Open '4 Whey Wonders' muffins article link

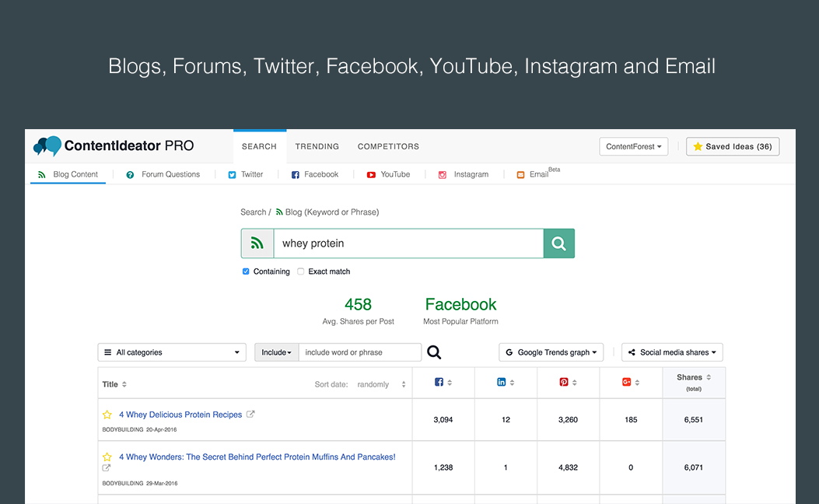[x=257, y=457]
